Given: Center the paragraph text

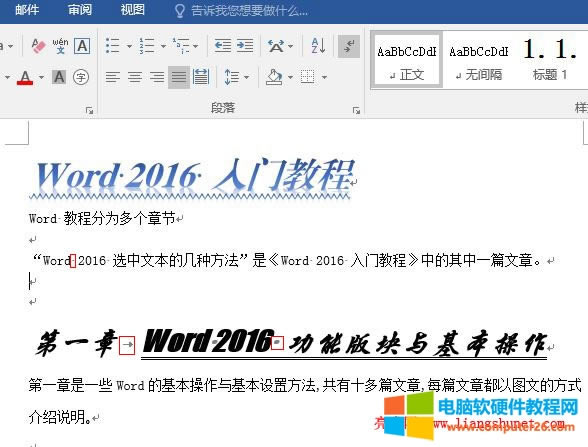Looking at the screenshot, I should (x=135, y=77).
